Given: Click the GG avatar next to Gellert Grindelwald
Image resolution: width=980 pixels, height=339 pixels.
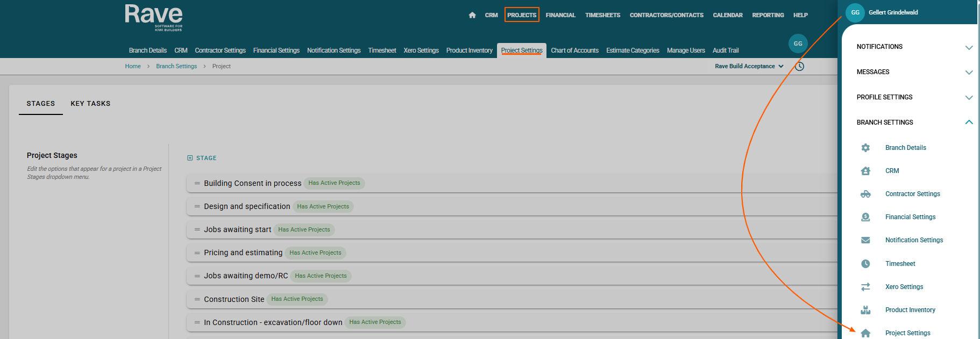Looking at the screenshot, I should [855, 12].
